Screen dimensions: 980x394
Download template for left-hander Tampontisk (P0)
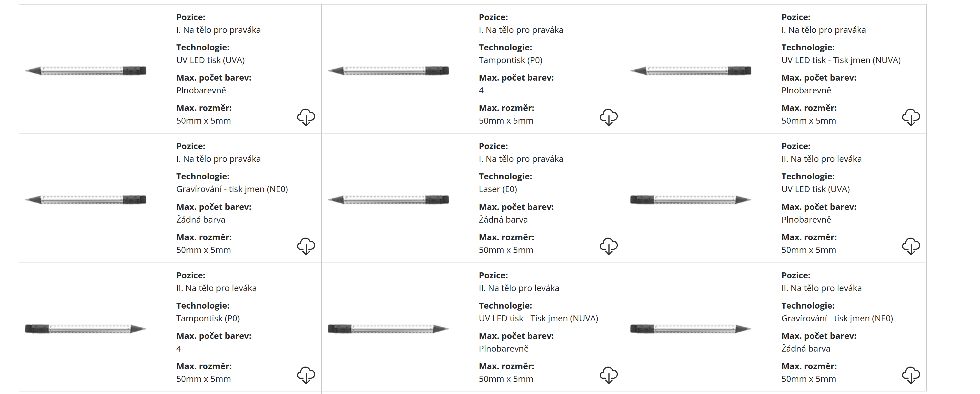[x=306, y=375]
